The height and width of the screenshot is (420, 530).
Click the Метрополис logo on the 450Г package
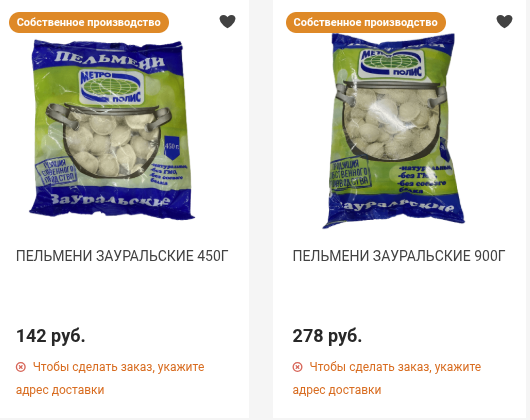point(111,86)
